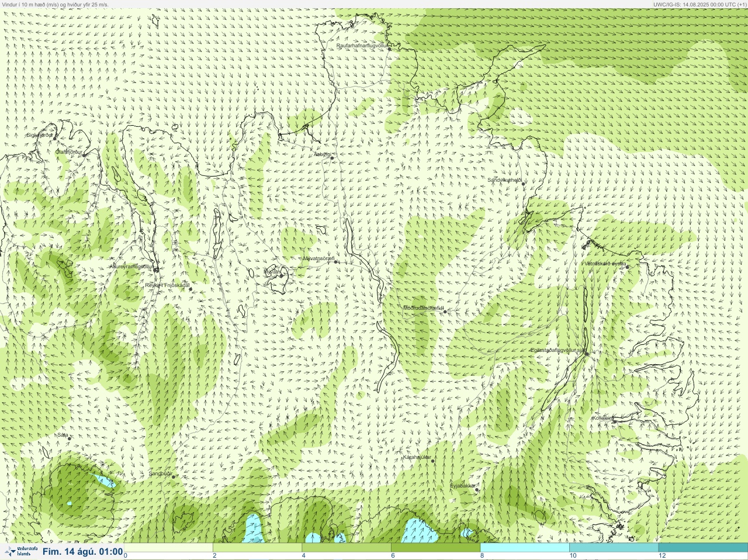This screenshot has width=748, height=560.
Task: Click the Kárahnjúkar station label
Action: coord(417,457)
